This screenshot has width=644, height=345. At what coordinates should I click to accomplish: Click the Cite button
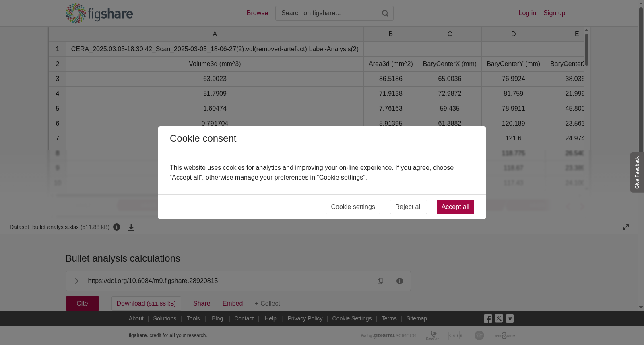[x=83, y=304]
